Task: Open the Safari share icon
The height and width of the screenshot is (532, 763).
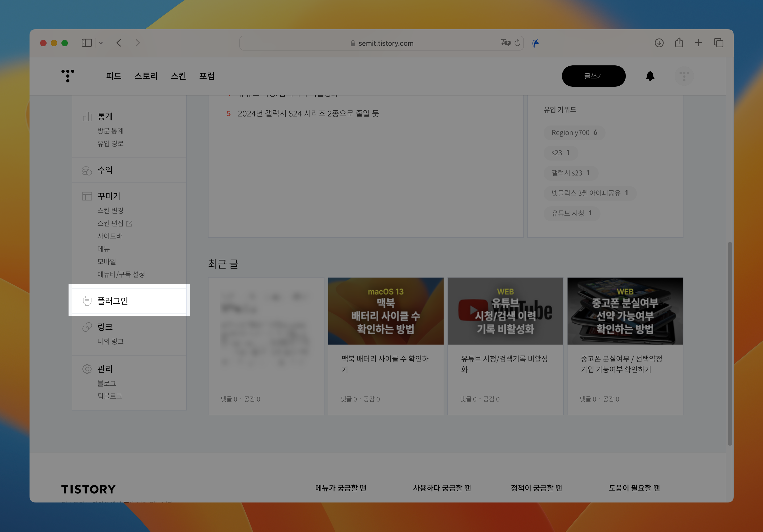Action: [679, 43]
